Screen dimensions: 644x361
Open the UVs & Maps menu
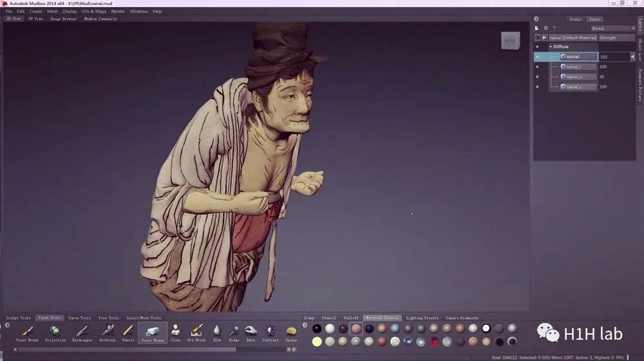pyautogui.click(x=94, y=11)
